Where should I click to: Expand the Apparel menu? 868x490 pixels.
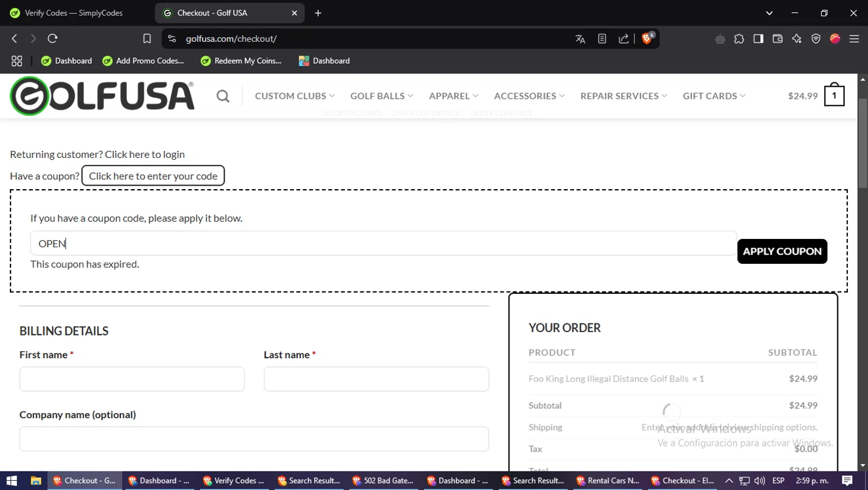[453, 96]
